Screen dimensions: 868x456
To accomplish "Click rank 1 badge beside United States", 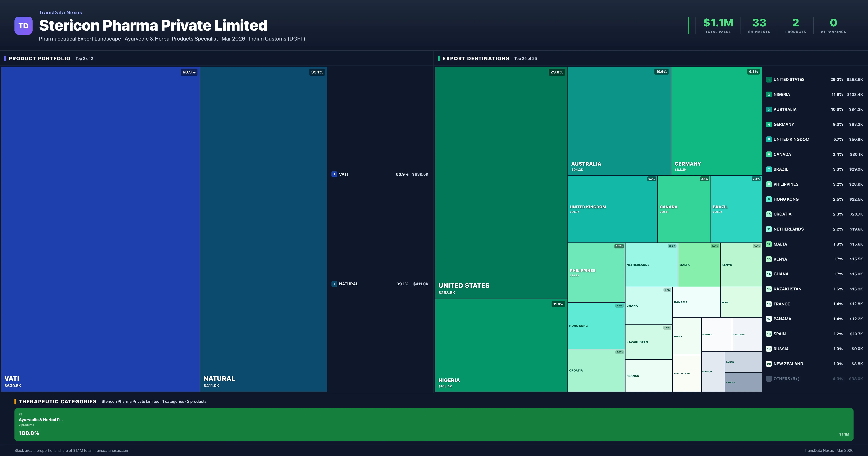I will [x=769, y=80].
